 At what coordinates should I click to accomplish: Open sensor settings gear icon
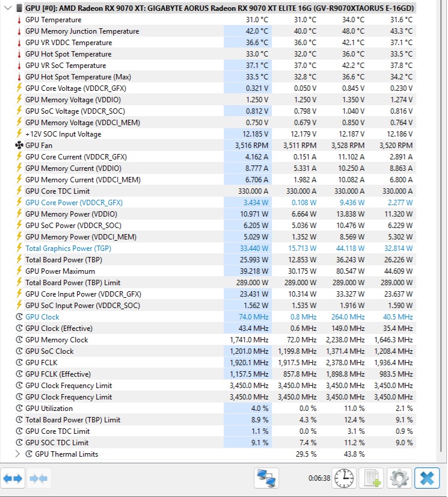(399, 478)
